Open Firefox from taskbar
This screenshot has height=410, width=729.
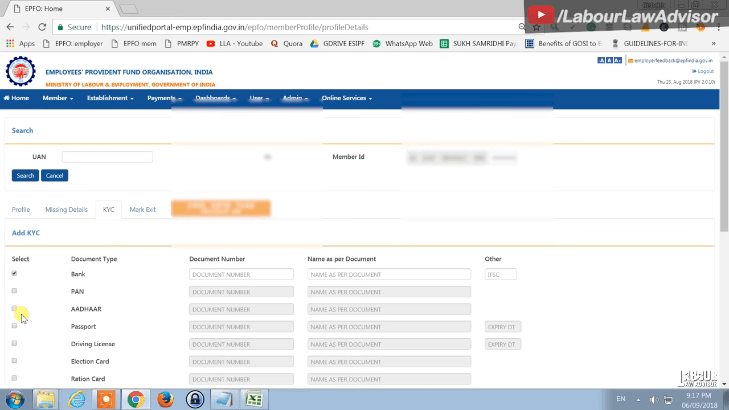coord(165,399)
